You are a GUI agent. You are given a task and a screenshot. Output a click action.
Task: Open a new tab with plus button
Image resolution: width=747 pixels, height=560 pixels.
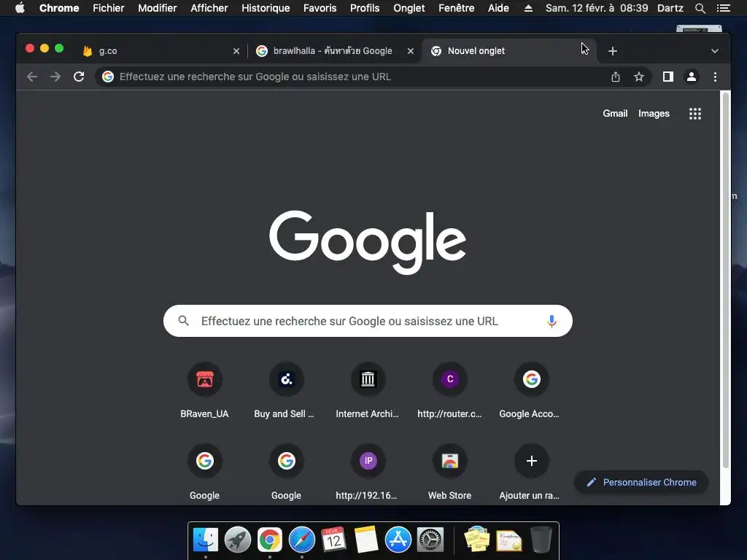point(613,51)
